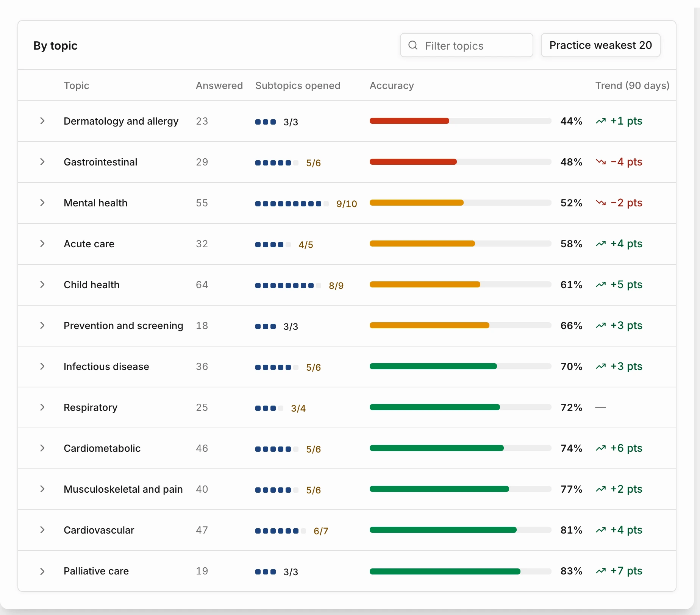
Task: Click the 64 answered count
Action: pyautogui.click(x=202, y=285)
